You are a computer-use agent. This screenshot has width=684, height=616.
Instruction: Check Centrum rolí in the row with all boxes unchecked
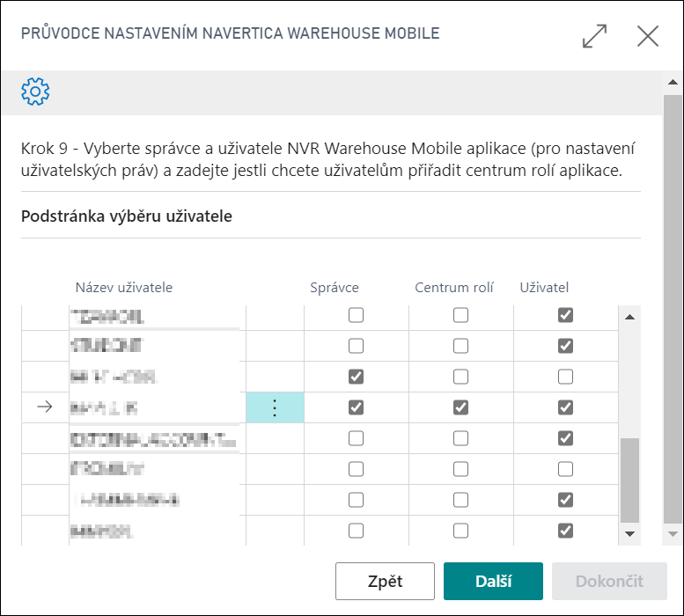click(x=460, y=469)
